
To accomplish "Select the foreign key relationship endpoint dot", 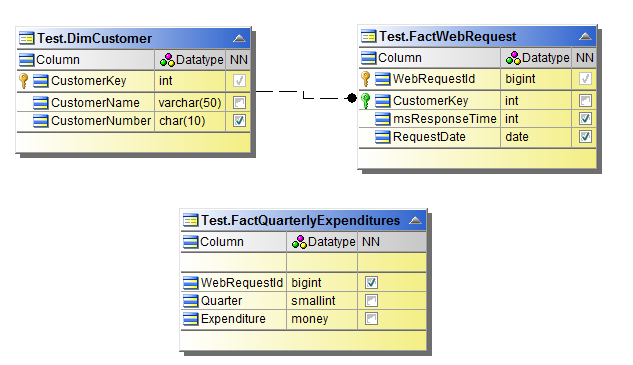I will coord(352,98).
